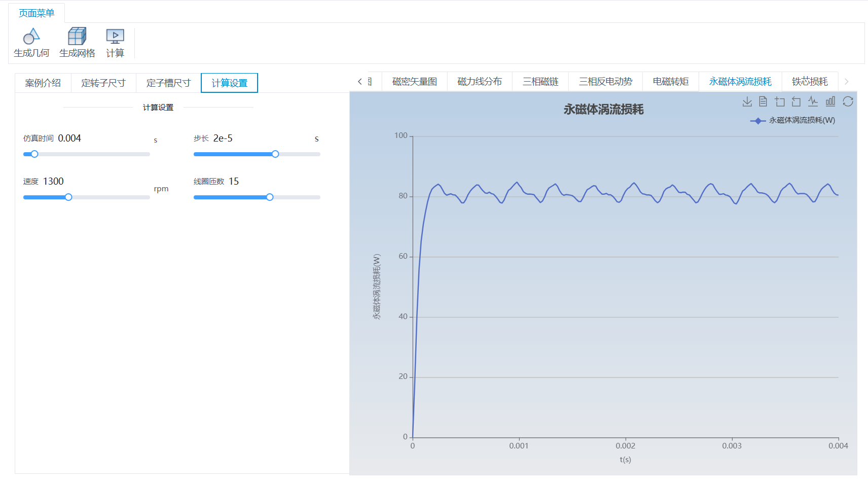The image size is (868, 486).
Task: Open chart data view document icon
Action: coord(763,102)
